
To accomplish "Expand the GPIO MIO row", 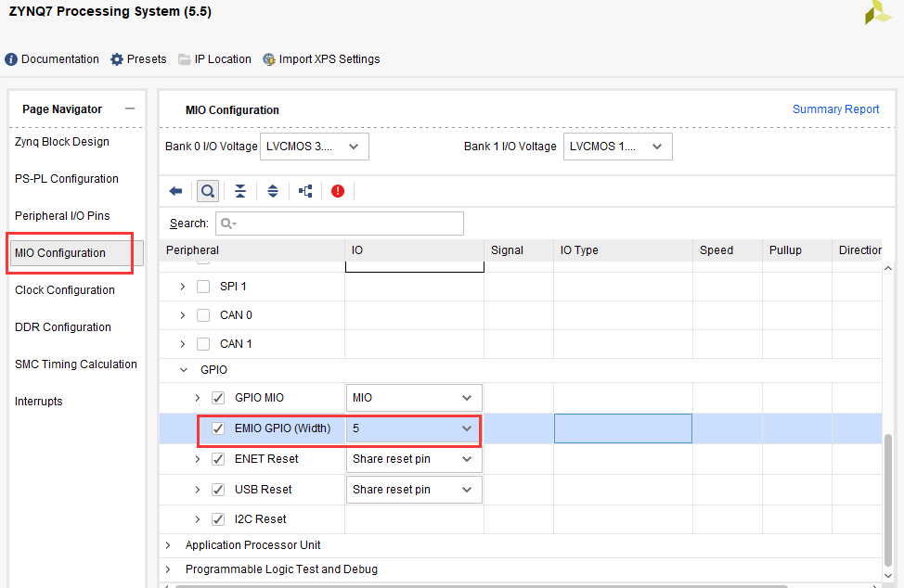I will (197, 398).
